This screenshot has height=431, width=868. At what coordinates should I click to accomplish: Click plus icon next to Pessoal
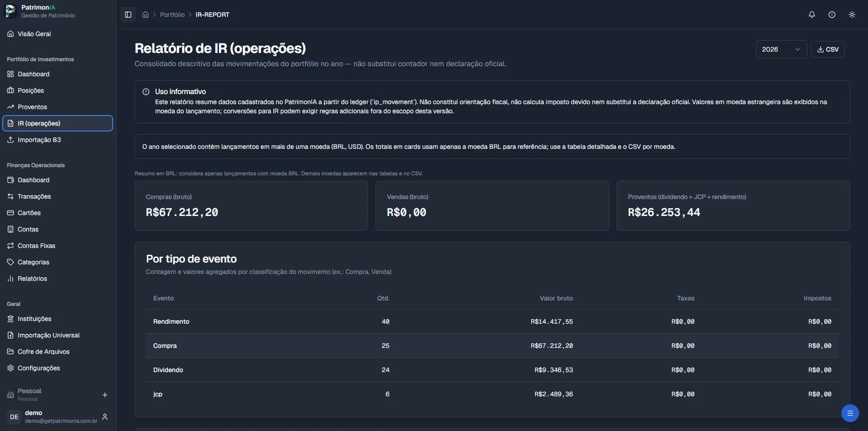[105, 395]
